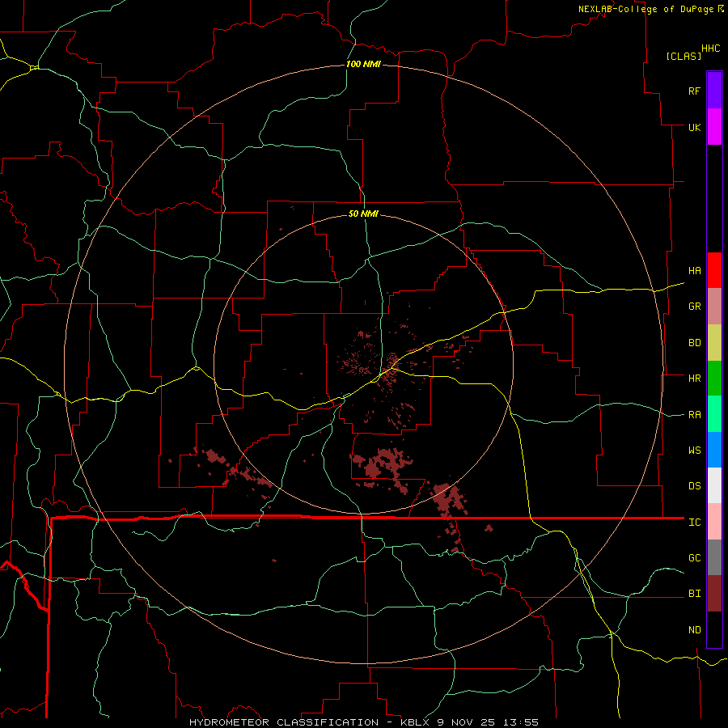The width and height of the screenshot is (728, 728).
Task: Click the BD yellow legend swatch
Action: click(714, 342)
